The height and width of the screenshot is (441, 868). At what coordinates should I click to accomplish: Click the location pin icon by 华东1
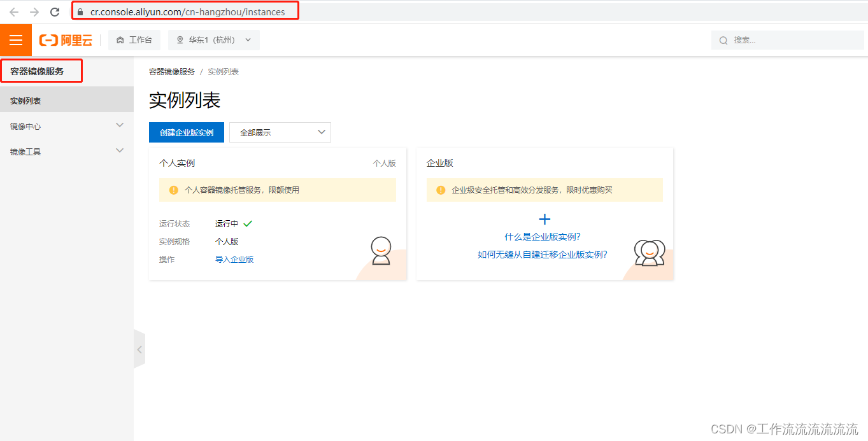point(180,40)
